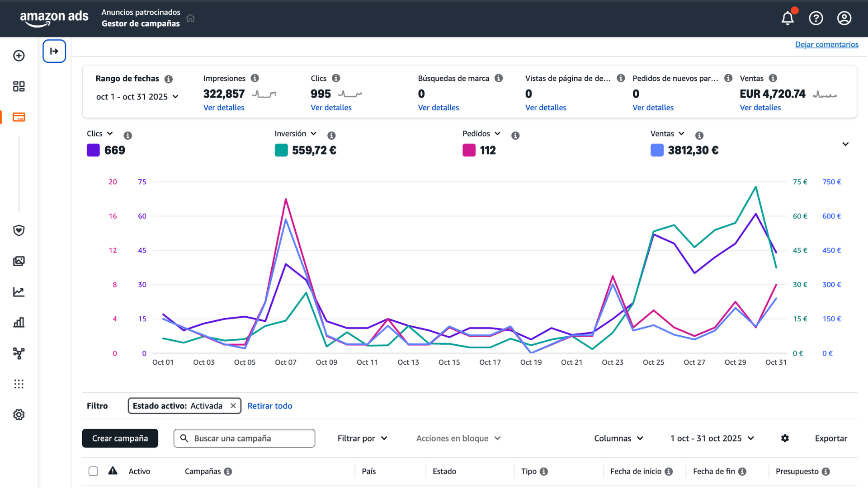
Task: Click the help question mark icon
Action: point(816,19)
